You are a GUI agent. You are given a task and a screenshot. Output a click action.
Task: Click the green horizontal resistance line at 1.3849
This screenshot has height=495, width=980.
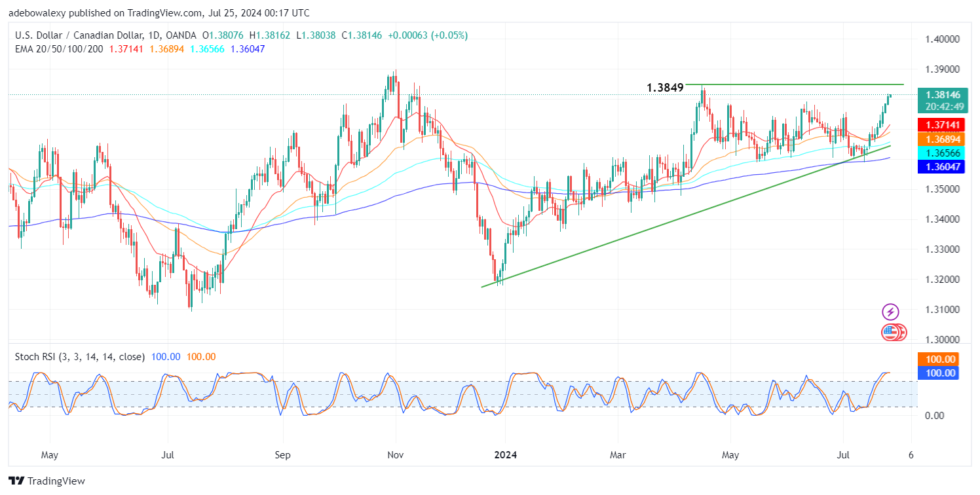coord(795,84)
